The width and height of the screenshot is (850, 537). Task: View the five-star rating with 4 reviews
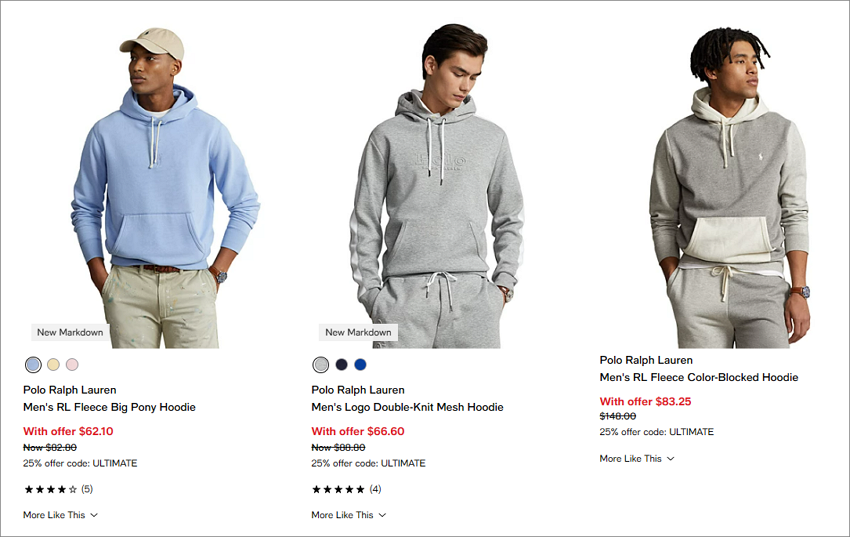tap(346, 489)
